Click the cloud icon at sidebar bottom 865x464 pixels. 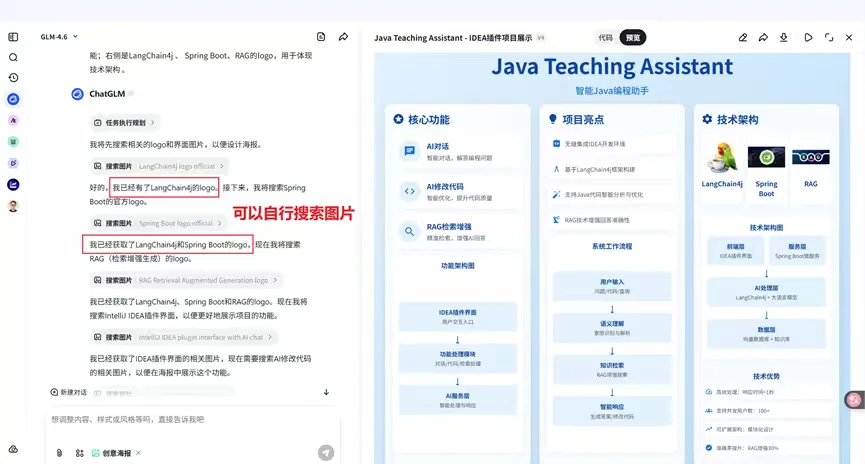(x=13, y=449)
